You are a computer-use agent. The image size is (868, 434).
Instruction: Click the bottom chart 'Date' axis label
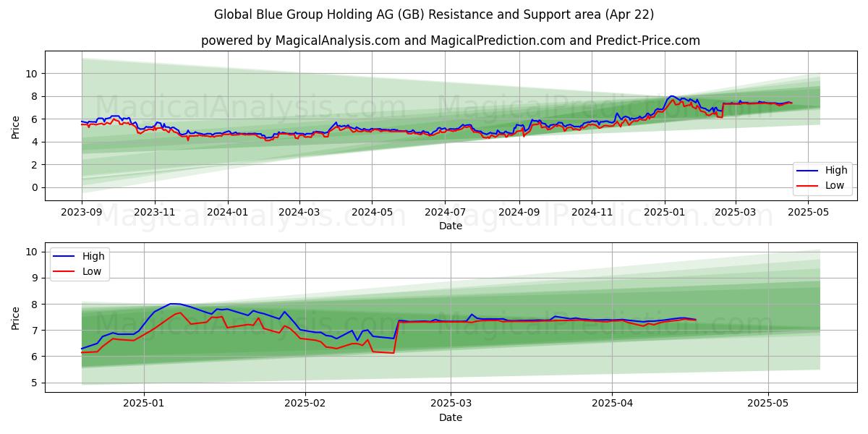pyautogui.click(x=451, y=417)
